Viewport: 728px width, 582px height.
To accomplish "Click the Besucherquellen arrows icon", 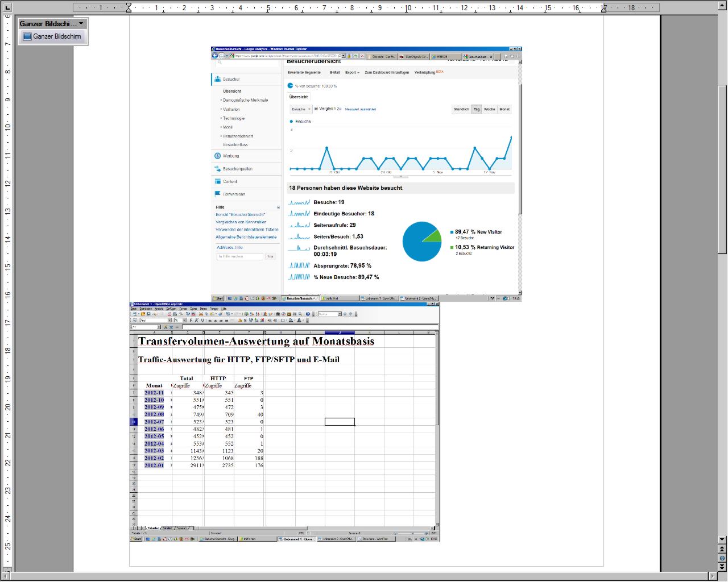I will 217,169.
